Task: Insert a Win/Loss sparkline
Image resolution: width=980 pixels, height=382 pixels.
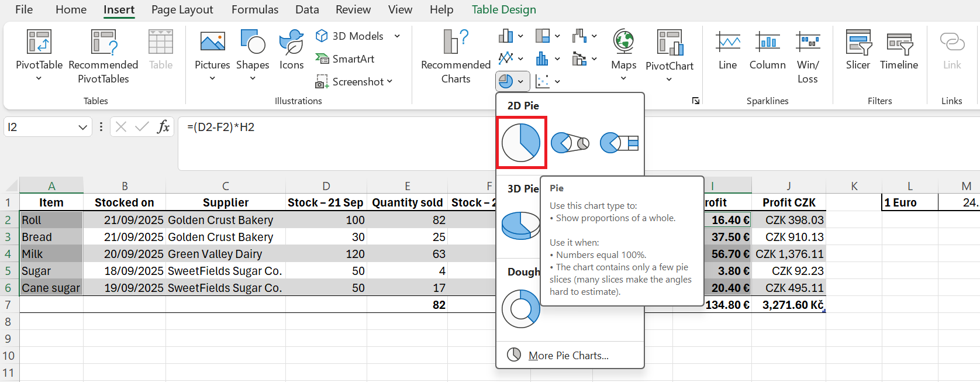Action: coord(808,57)
